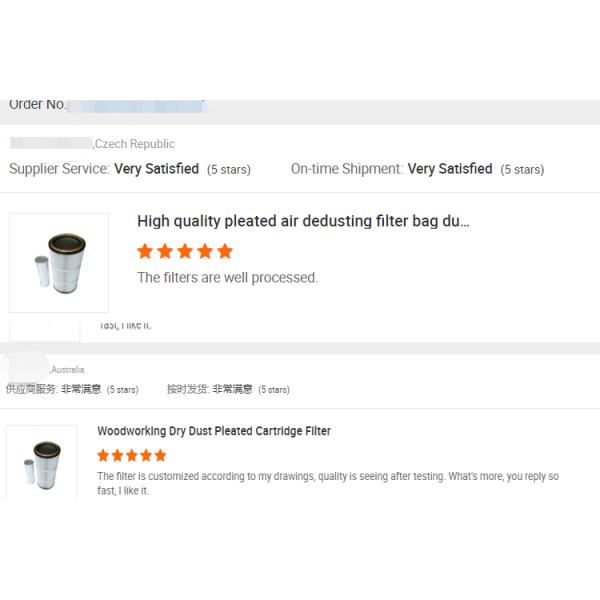The height and width of the screenshot is (600, 600).
Task: Open High quality pleated air dedusting filter title
Action: click(303, 221)
